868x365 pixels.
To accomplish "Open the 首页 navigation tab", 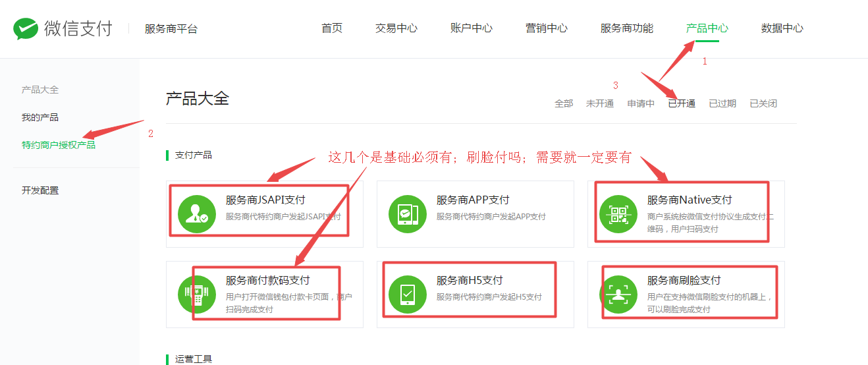I will 332,28.
